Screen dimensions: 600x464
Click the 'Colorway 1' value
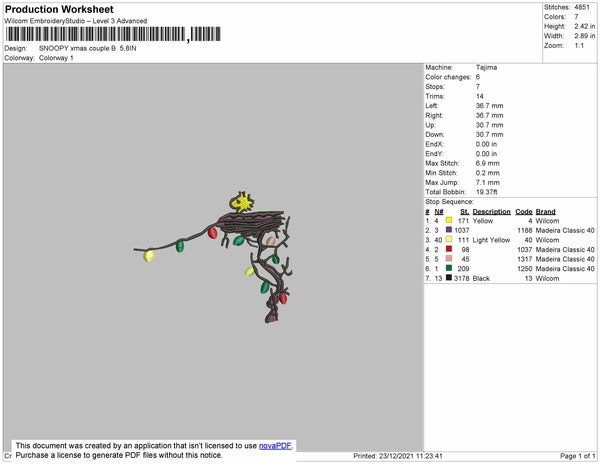click(x=56, y=58)
